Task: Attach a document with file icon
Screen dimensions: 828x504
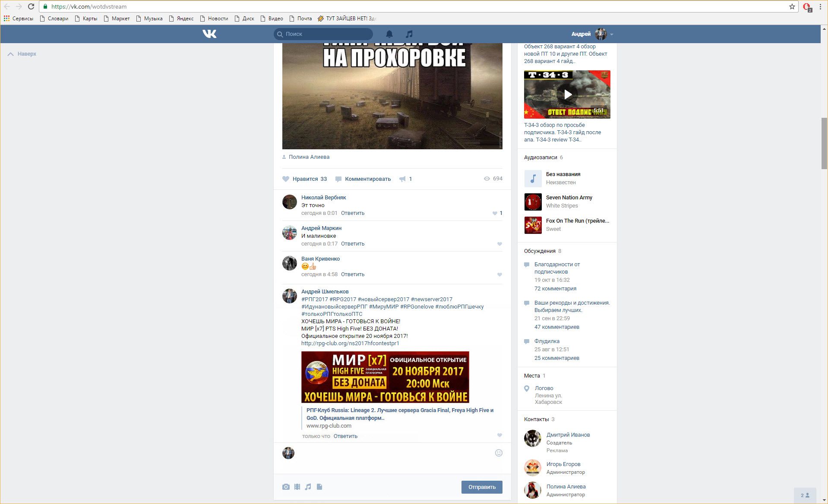Action: tap(319, 487)
